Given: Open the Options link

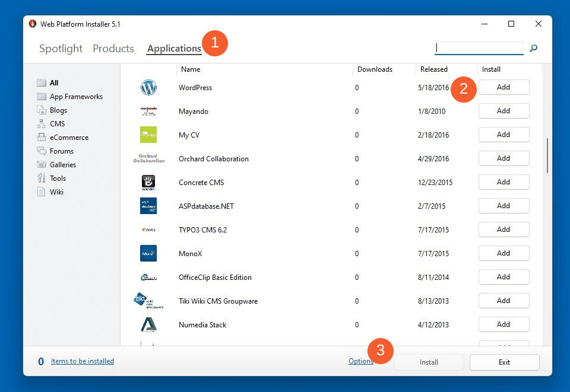Looking at the screenshot, I should tap(360, 361).
